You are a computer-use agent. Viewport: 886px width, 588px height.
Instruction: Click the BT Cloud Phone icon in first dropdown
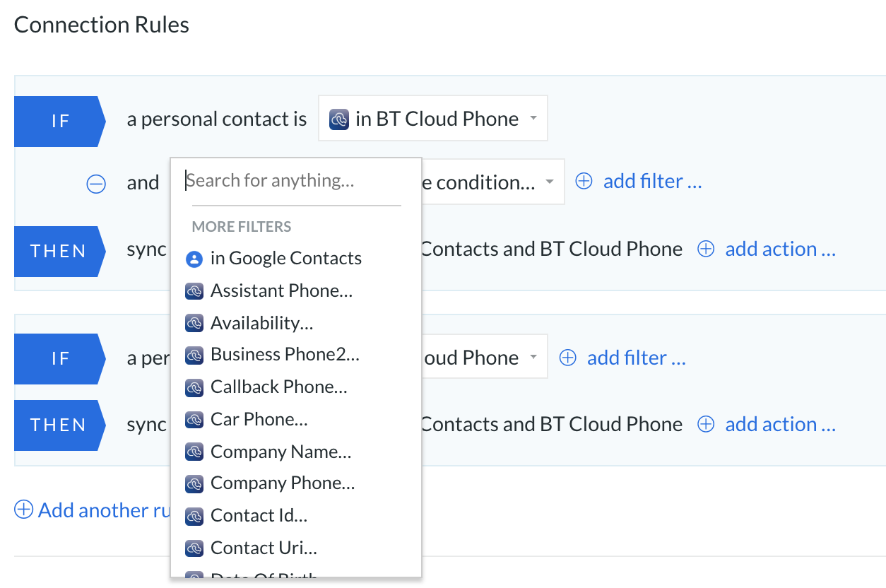(x=340, y=119)
